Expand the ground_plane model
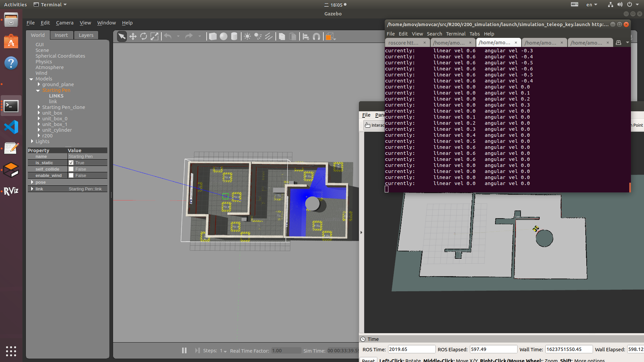Image resolution: width=644 pixels, height=362 pixels. (x=39, y=84)
